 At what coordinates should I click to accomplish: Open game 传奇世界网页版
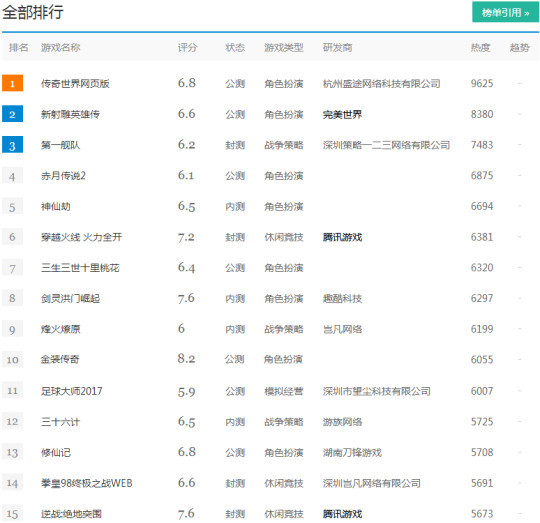[75, 84]
